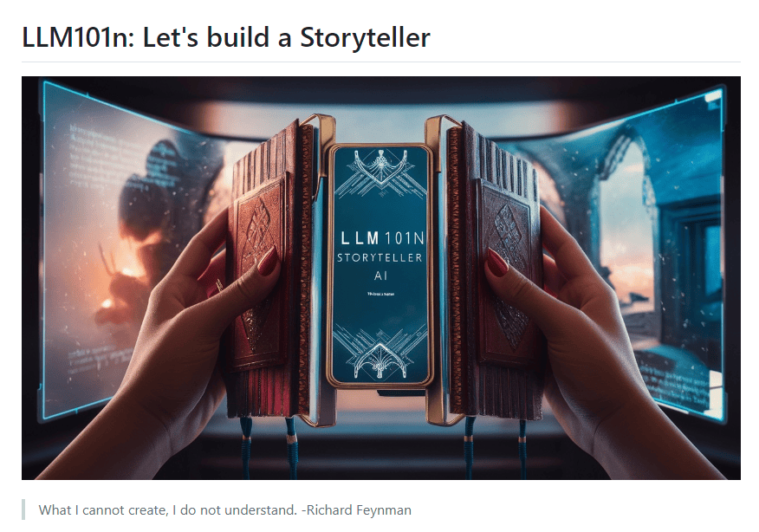Open the LLM101n banner image

[381, 278]
